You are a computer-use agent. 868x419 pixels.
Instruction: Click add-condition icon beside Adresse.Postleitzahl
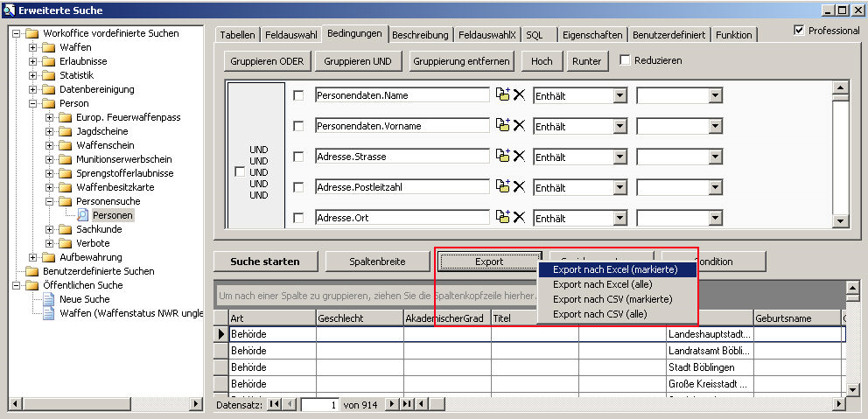(502, 187)
